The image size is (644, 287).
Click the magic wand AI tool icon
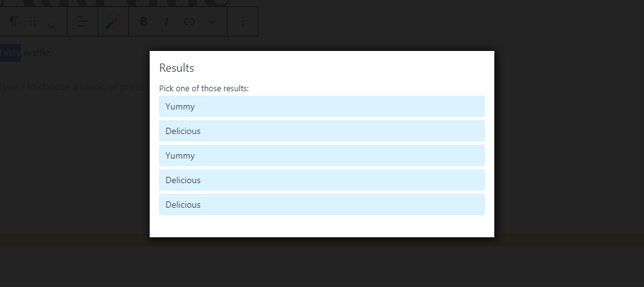coord(113,21)
